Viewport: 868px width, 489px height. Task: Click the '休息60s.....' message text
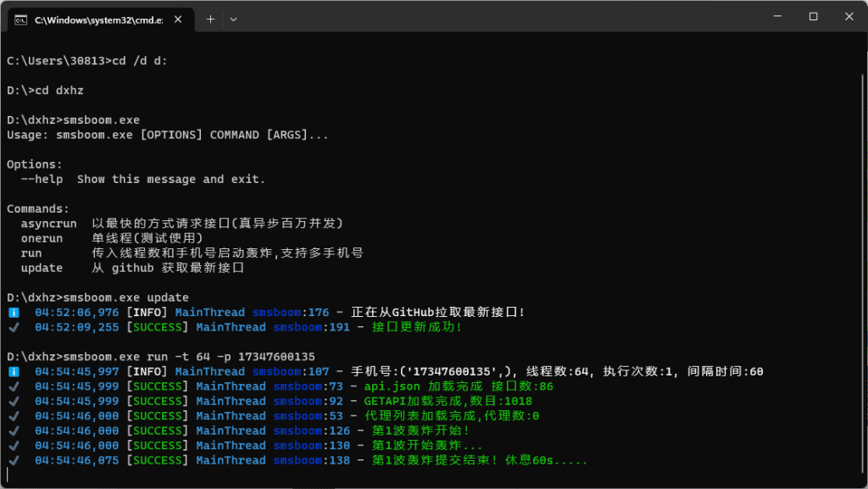pyautogui.click(x=546, y=460)
